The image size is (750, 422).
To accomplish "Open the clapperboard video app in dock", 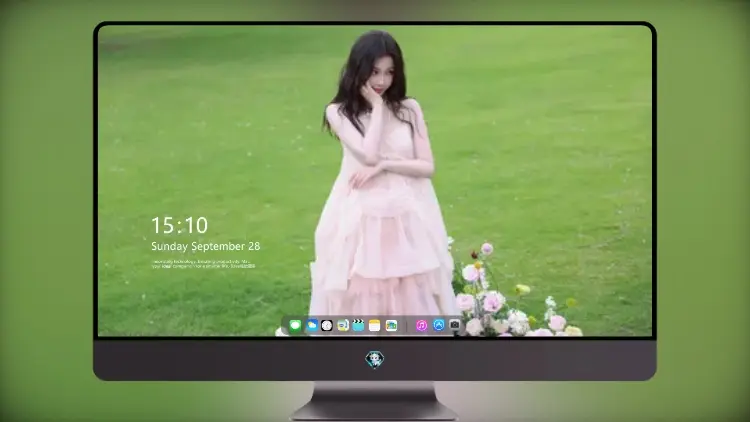I will [358, 326].
